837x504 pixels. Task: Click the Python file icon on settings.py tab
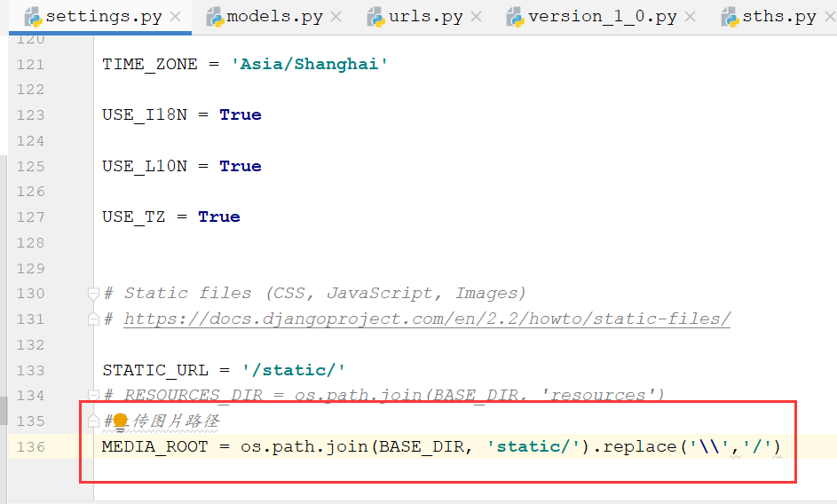[x=33, y=18]
